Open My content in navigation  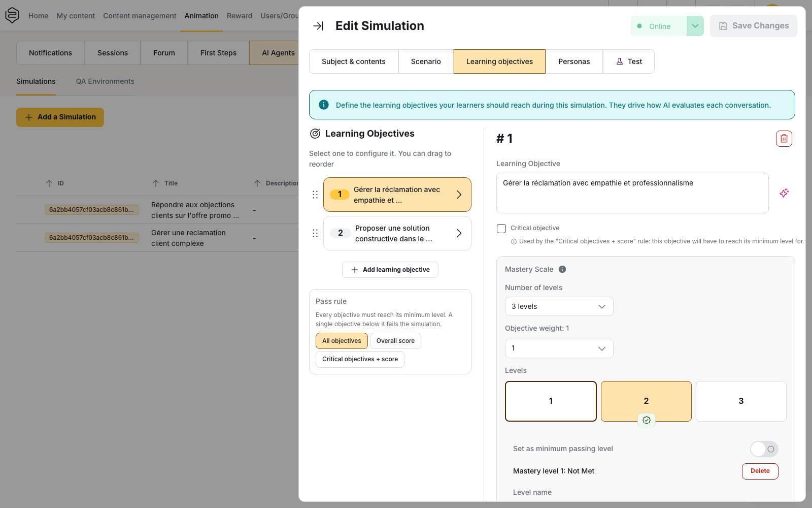76,16
